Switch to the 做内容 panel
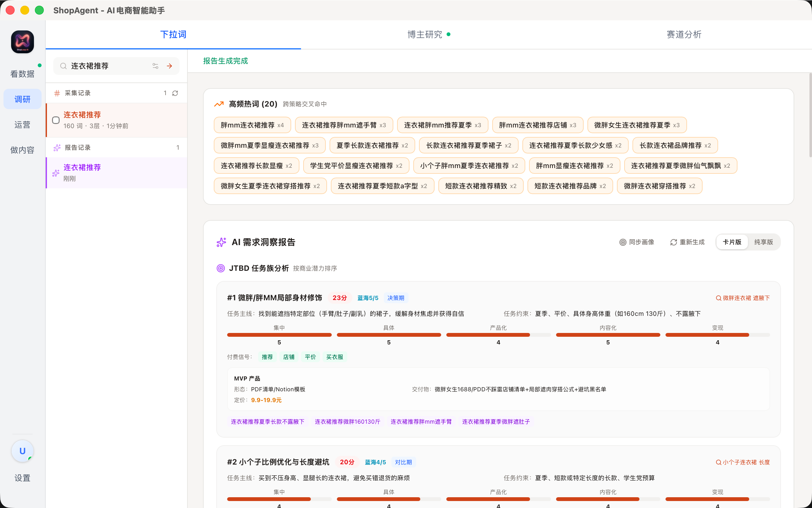 click(22, 150)
